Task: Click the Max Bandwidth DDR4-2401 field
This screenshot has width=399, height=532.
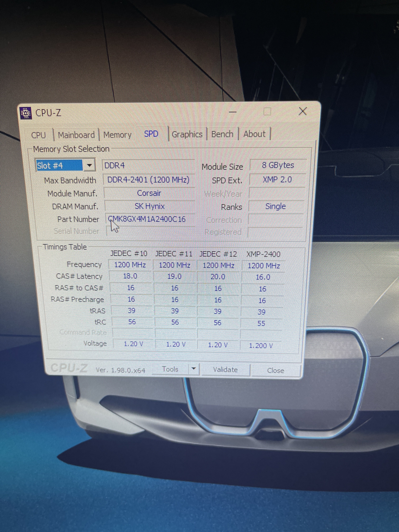Action: coord(148,180)
